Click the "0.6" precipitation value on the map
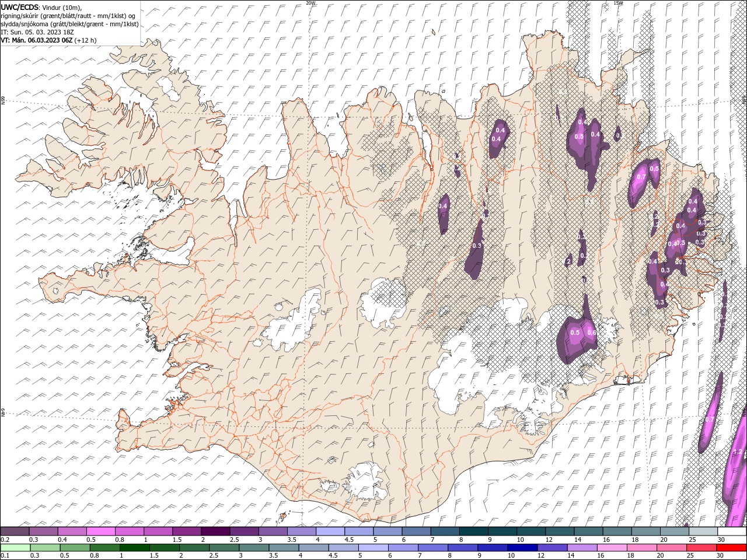 (x=591, y=332)
